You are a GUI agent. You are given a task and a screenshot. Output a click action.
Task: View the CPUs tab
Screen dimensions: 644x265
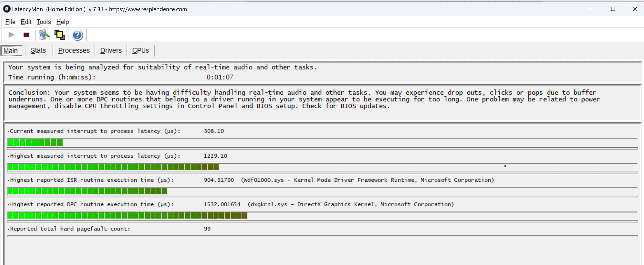pyautogui.click(x=140, y=50)
